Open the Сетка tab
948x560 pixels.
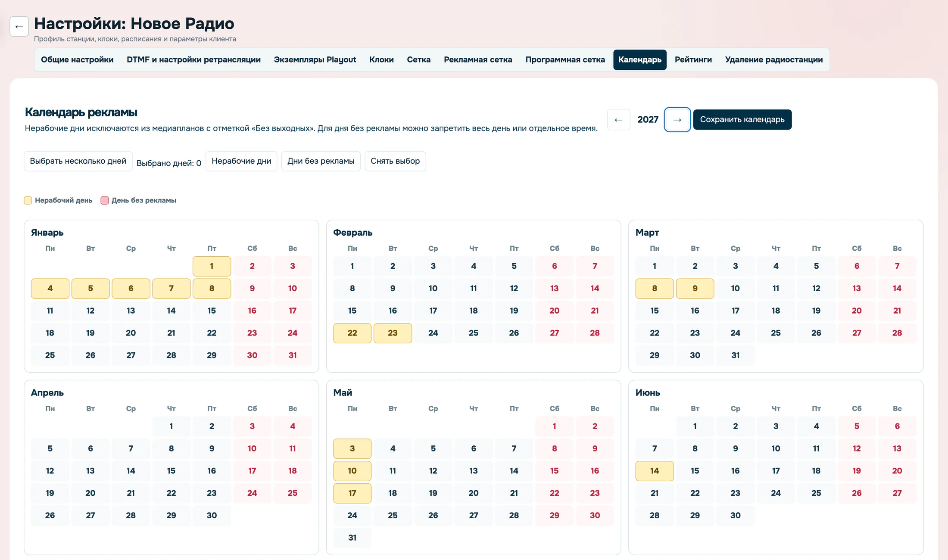click(x=419, y=59)
